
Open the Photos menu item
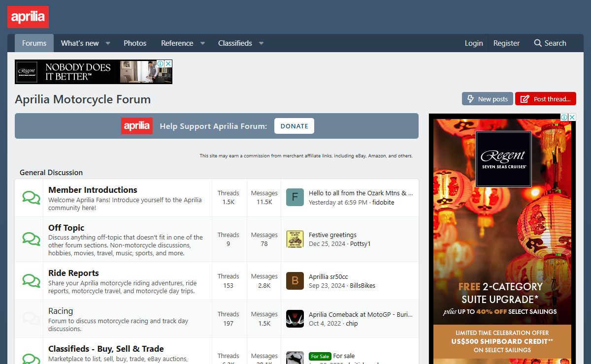click(135, 43)
